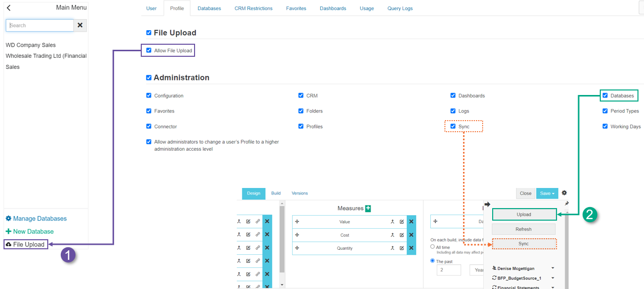This screenshot has height=289, width=644.
Task: Click the back arrow beside Main Menu
Action: 9,8
